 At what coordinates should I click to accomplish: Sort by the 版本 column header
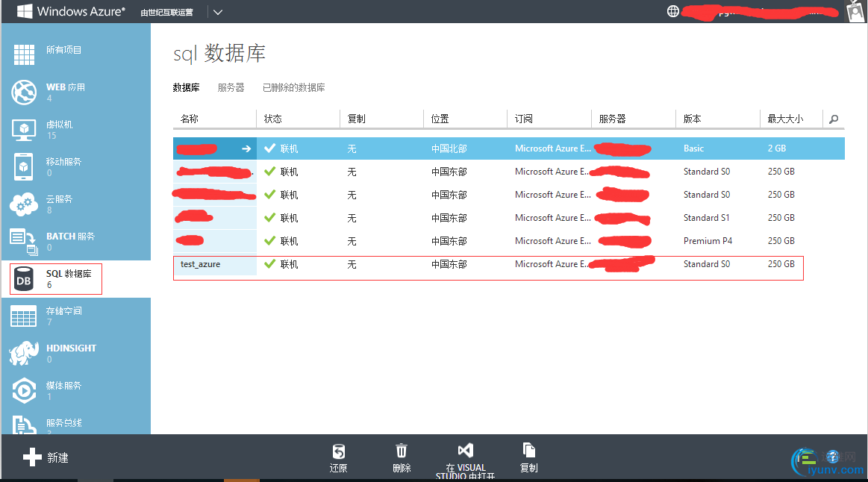pos(692,119)
